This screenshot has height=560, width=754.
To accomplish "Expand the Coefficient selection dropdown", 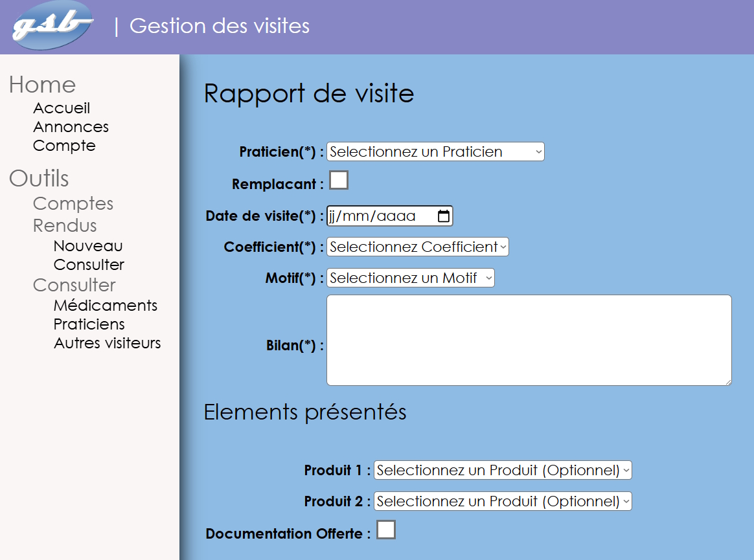I will tap(417, 247).
